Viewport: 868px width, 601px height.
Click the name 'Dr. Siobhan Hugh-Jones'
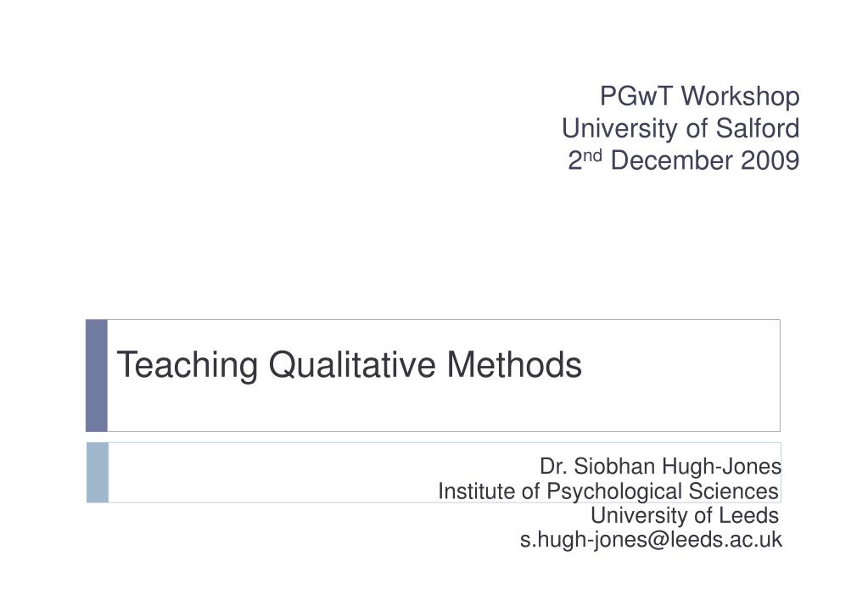pos(660,466)
